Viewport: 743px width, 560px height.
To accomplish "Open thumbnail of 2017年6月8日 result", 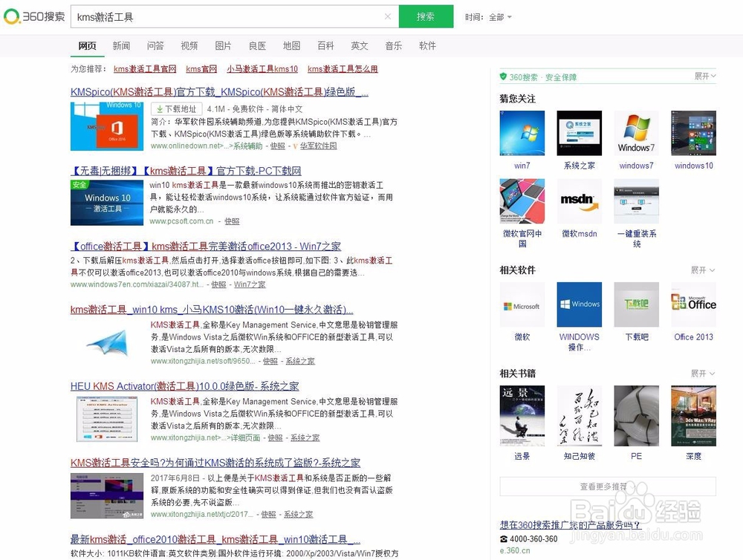I will (x=107, y=496).
